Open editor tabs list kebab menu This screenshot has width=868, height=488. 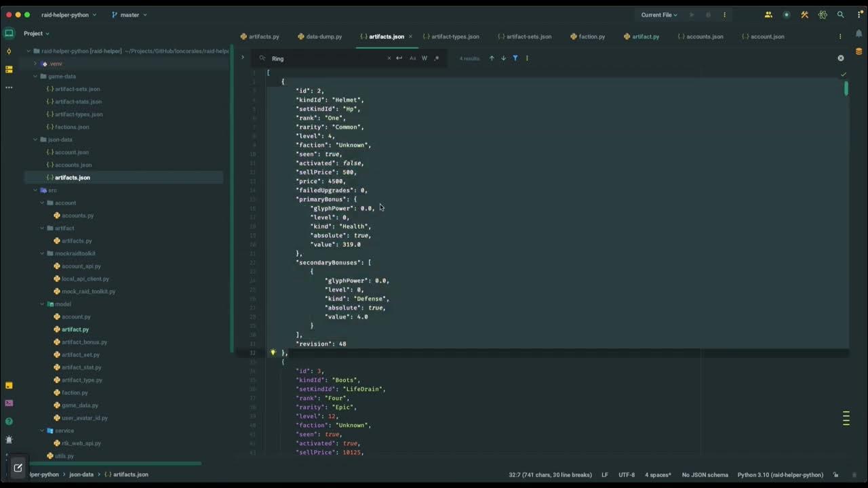[840, 37]
